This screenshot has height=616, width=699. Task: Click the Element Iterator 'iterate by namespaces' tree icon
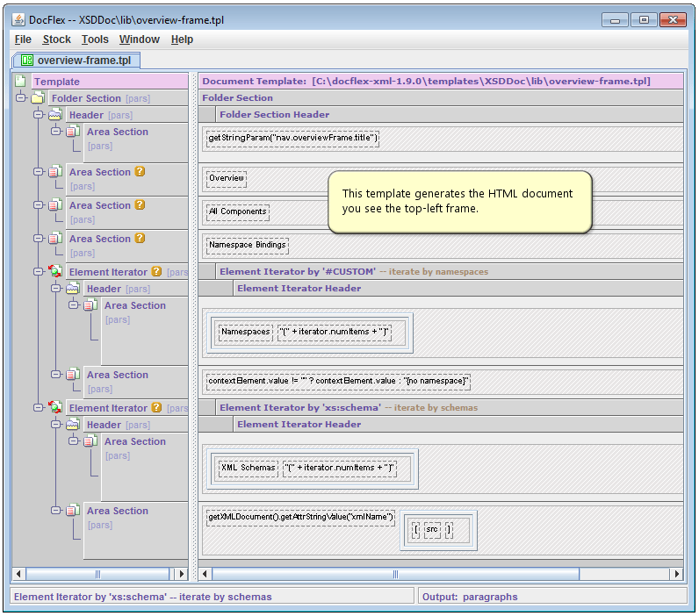coord(55,272)
